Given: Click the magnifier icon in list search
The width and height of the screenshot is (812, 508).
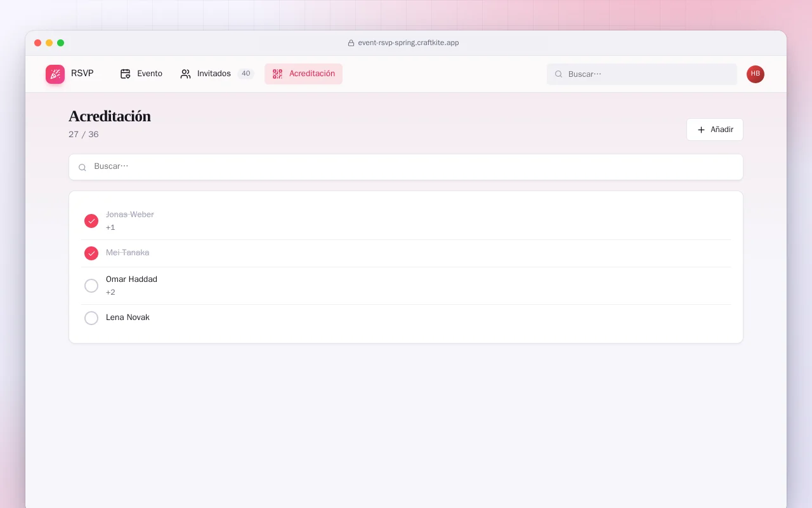Looking at the screenshot, I should 82,168.
